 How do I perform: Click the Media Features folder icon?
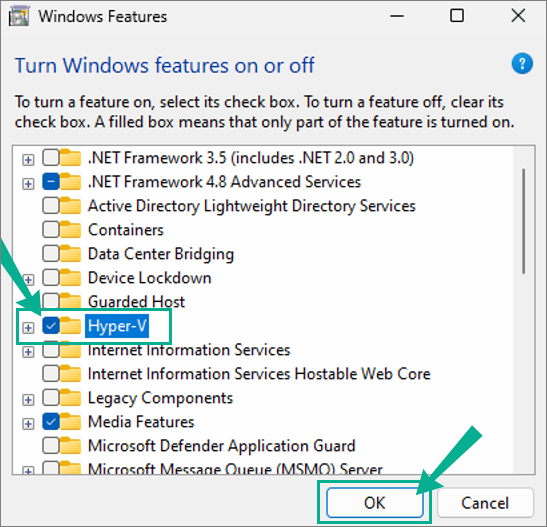pyautogui.click(x=71, y=422)
